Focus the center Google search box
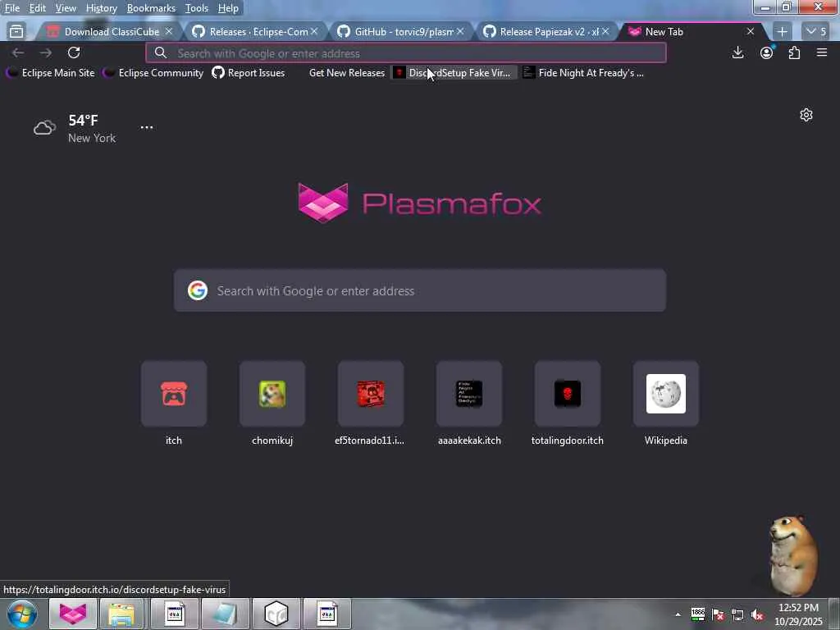840x630 pixels. point(419,290)
